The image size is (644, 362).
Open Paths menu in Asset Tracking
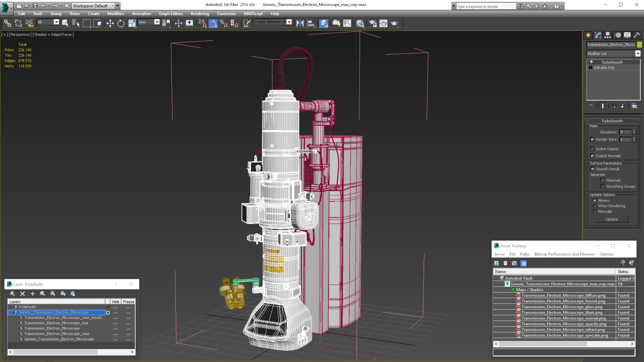525,254
